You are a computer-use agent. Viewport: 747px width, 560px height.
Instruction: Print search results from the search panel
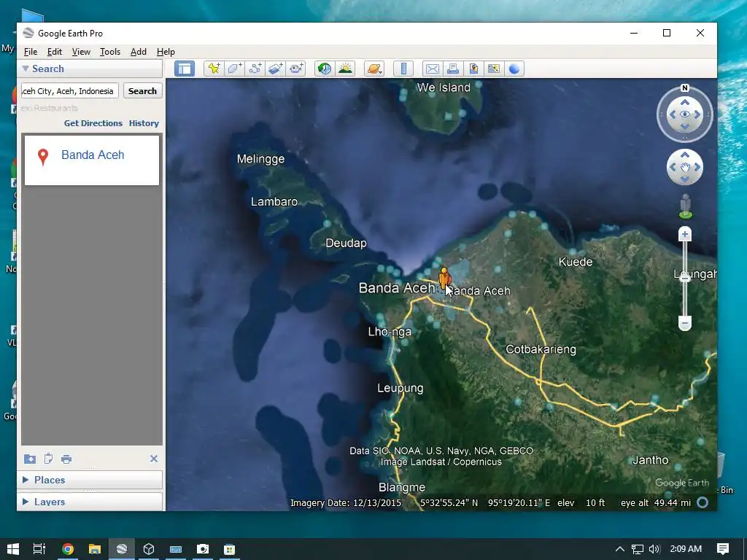pyautogui.click(x=66, y=459)
